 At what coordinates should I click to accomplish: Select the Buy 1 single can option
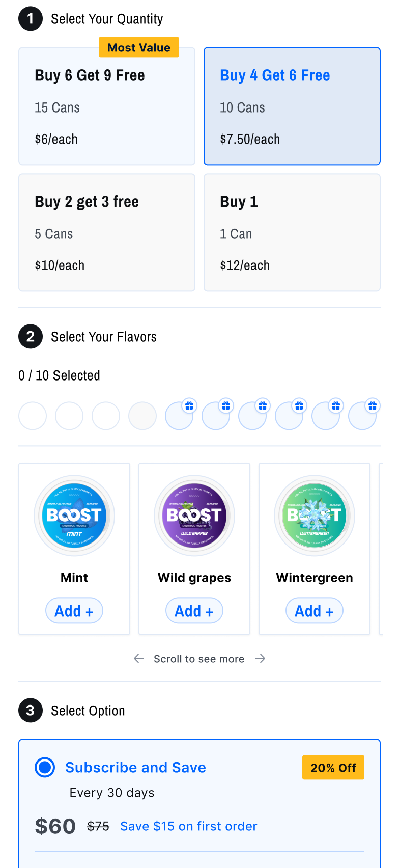292,233
